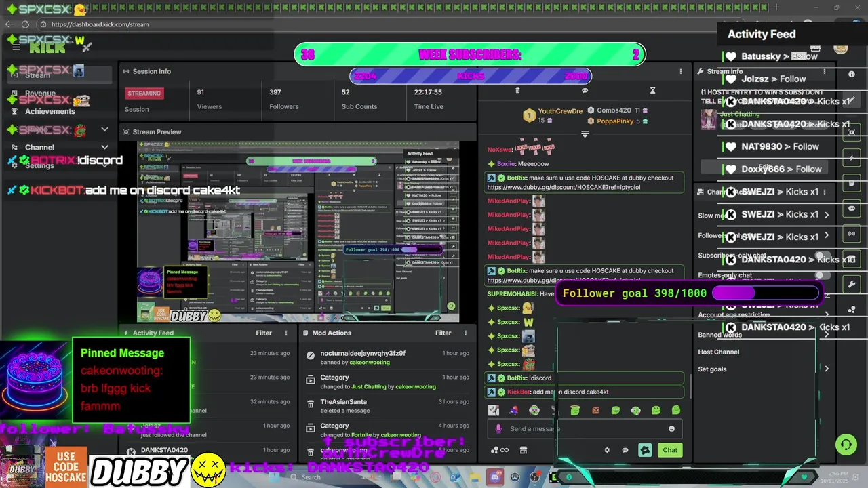Select Settings in the left sidebar
The height and width of the screenshot is (488, 868).
(39, 165)
